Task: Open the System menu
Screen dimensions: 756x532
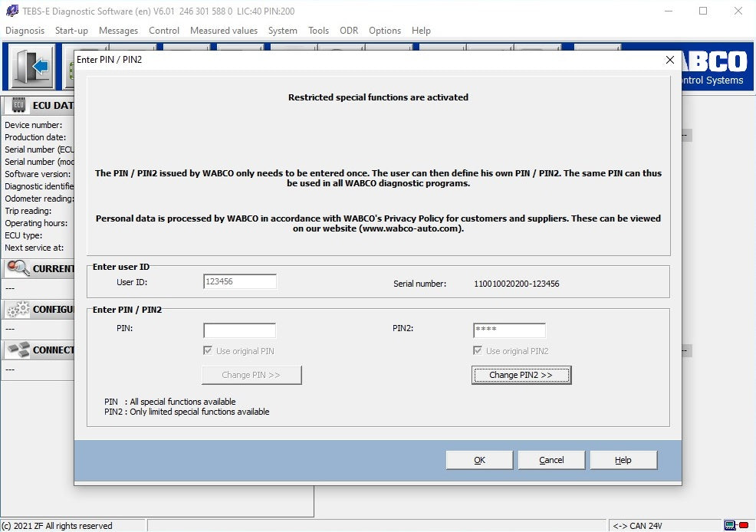Action: (282, 31)
